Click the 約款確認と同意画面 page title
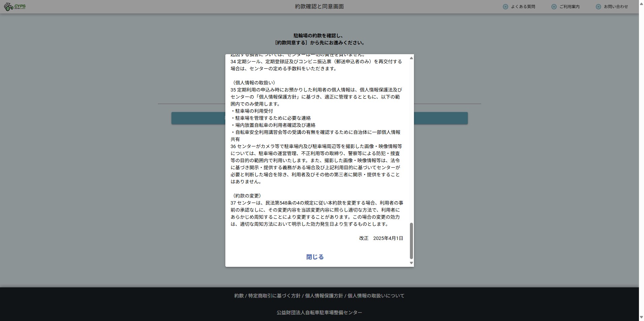644x321 pixels. click(319, 7)
